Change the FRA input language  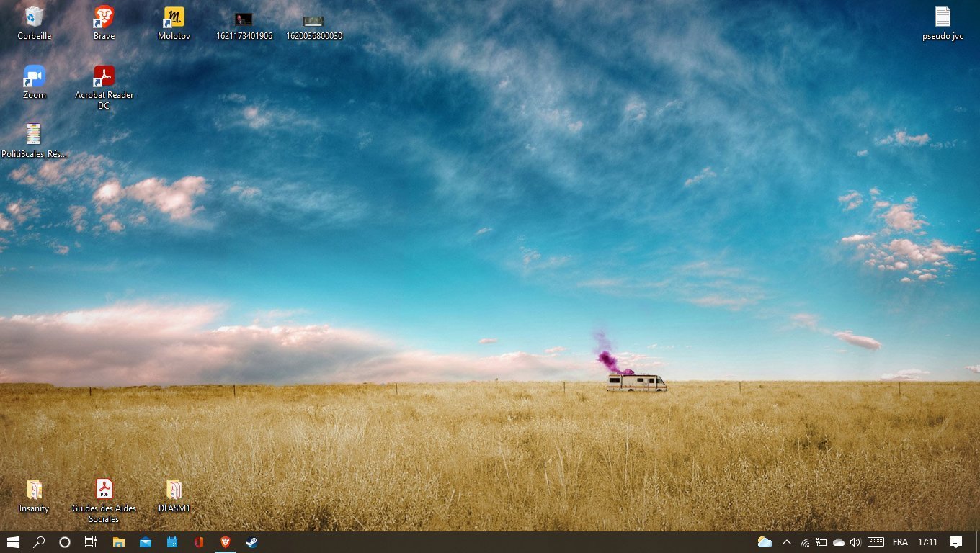900,542
